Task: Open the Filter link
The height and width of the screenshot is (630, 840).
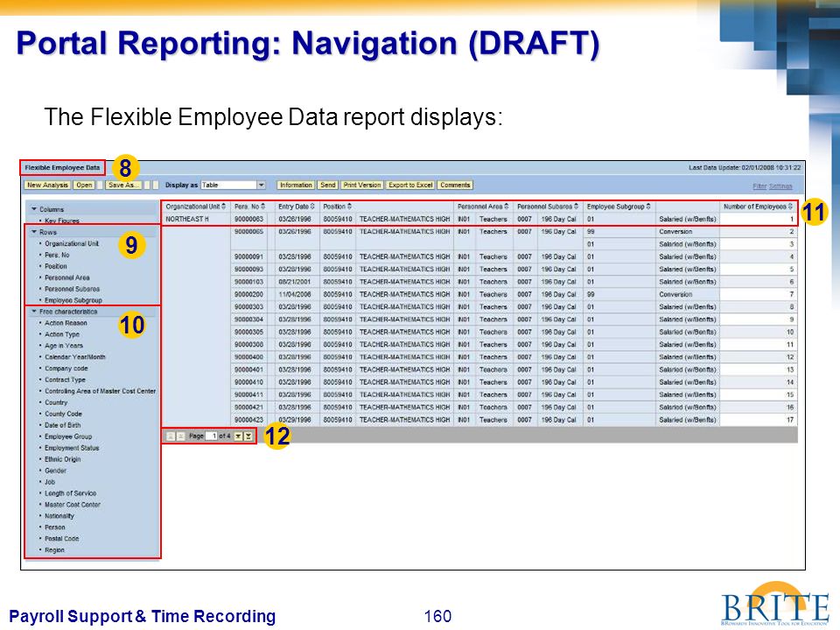Action: point(759,186)
